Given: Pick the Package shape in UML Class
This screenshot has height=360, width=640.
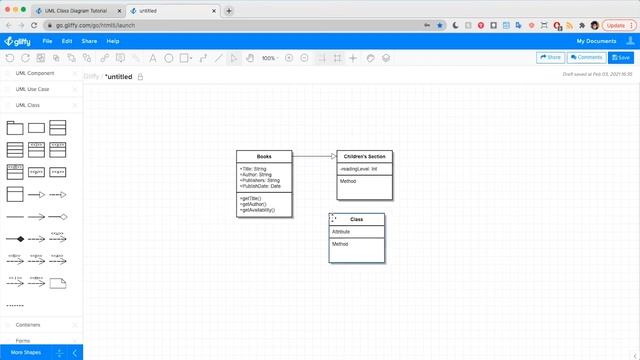Looking at the screenshot, I should pos(15,128).
